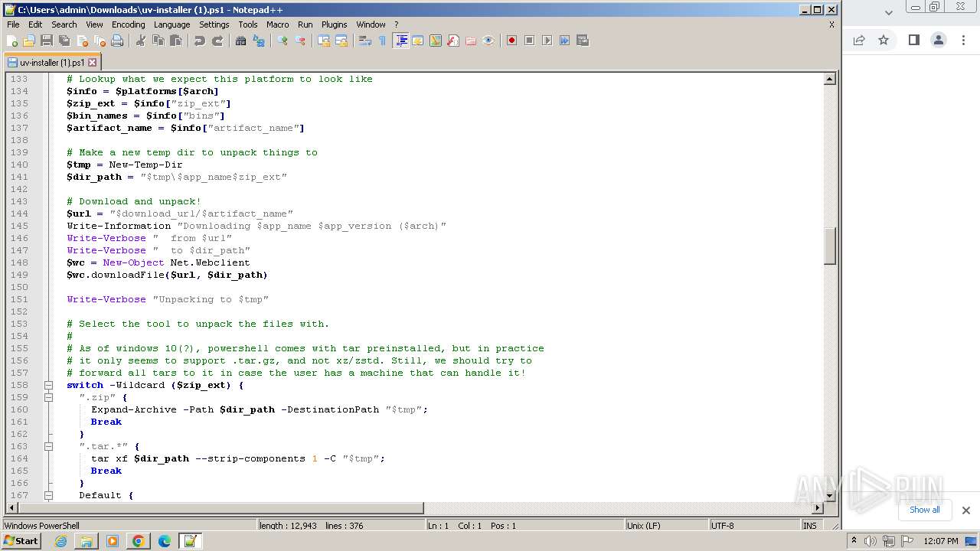The width and height of the screenshot is (980, 551).
Task: Click the horizontal scrollbar thumb
Action: click(220, 507)
